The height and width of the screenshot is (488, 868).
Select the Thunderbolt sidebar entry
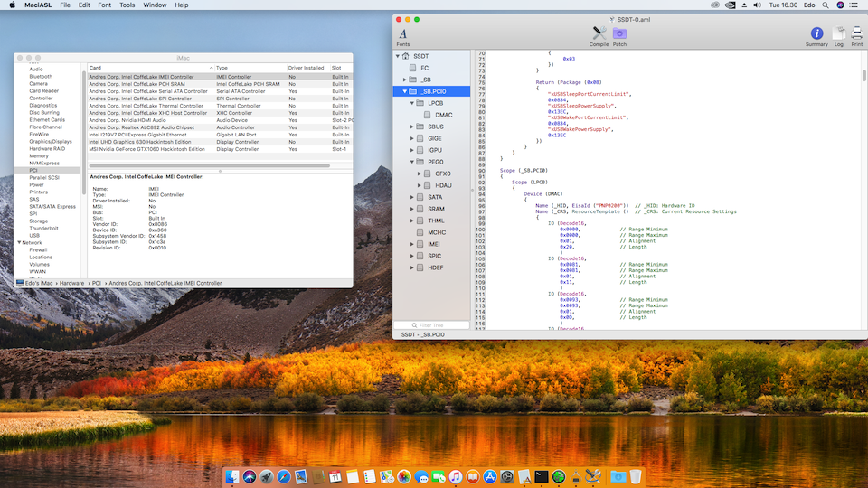pos(42,228)
